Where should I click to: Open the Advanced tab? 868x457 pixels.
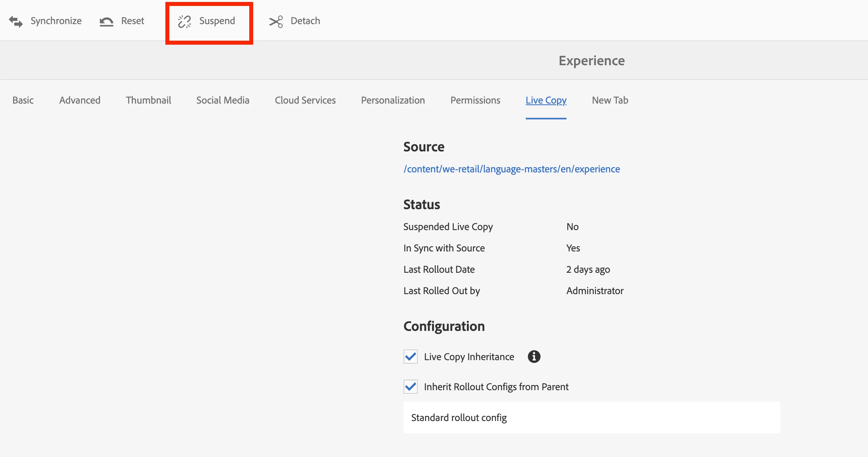pos(80,100)
